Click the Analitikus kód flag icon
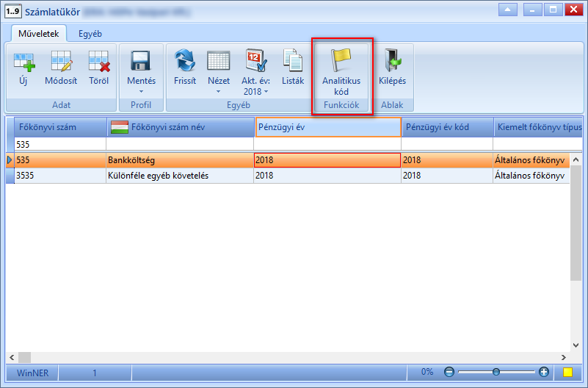This screenshot has height=388, width=588. point(341,60)
